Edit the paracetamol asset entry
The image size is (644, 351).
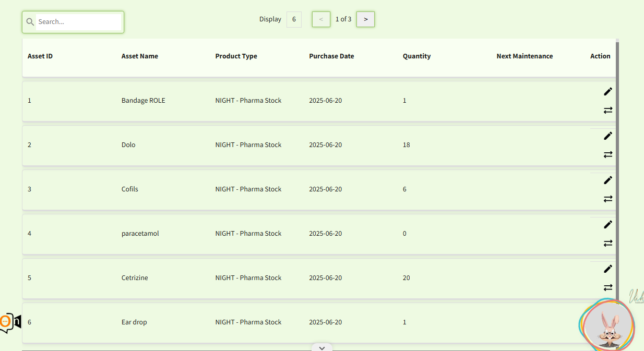(x=608, y=224)
